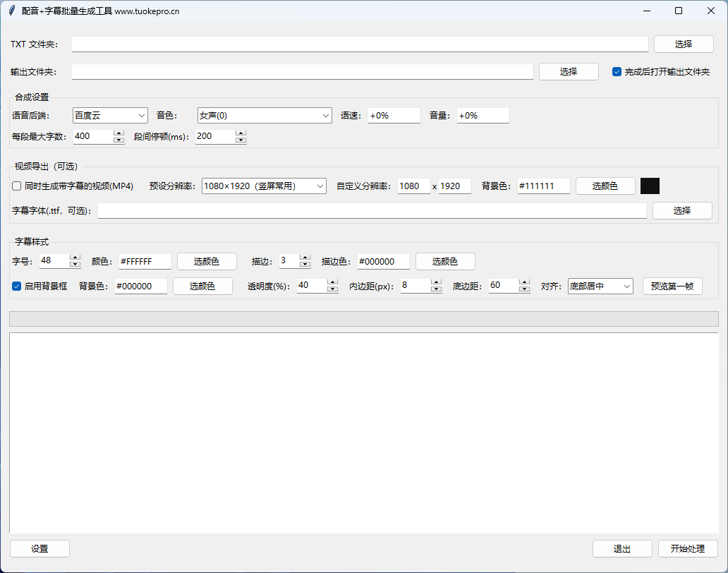Decrease 透明度(%) with the down arrow
The image size is (728, 573).
[332, 289]
